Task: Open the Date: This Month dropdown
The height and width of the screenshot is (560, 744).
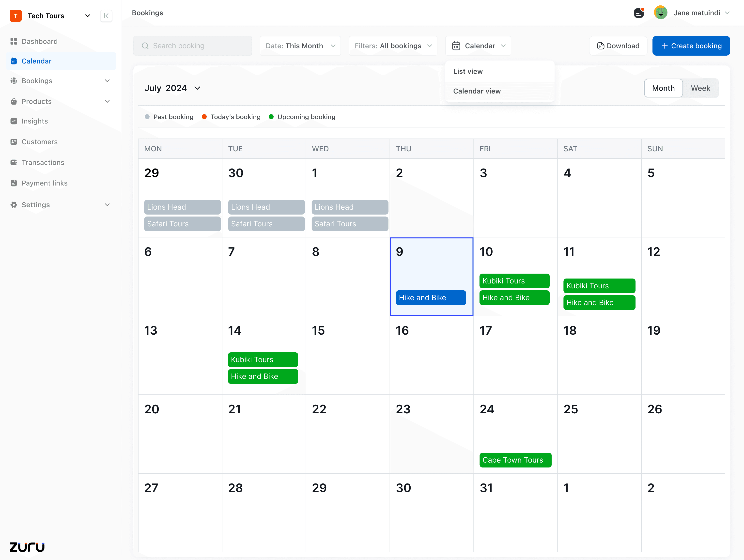Action: coord(300,46)
